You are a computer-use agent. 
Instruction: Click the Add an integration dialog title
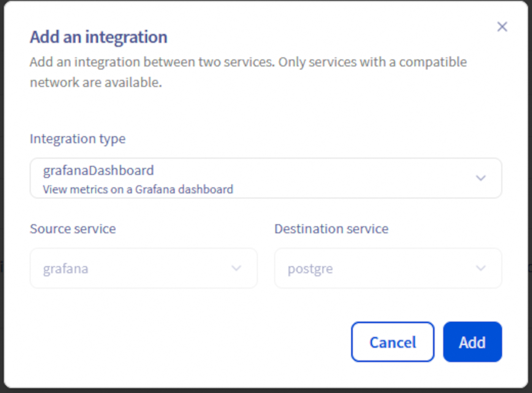tap(98, 36)
